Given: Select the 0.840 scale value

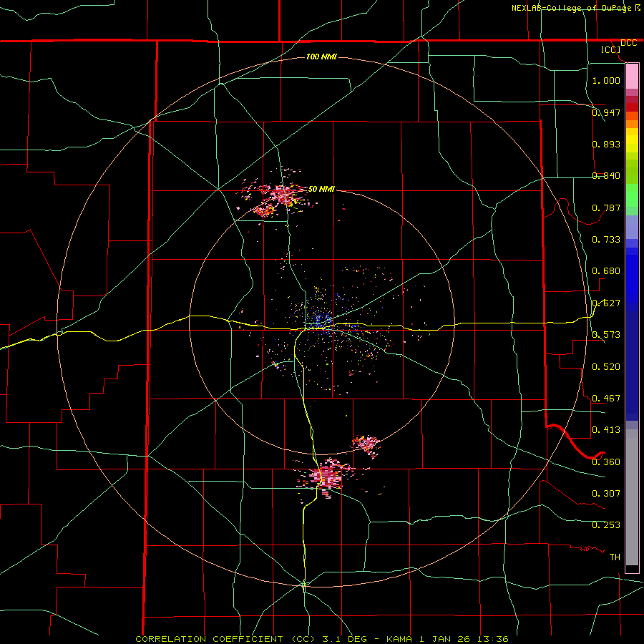Looking at the screenshot, I should pos(606,176).
